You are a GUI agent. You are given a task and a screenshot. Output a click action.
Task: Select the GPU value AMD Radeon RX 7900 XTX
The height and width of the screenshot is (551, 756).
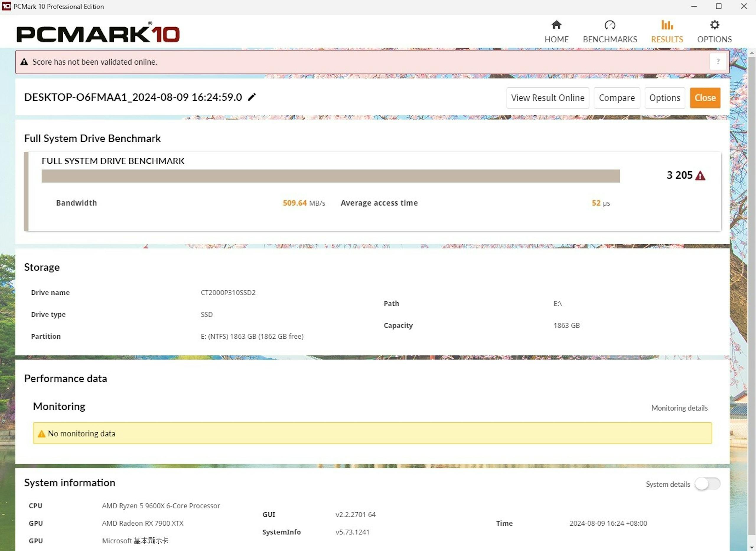(x=142, y=523)
